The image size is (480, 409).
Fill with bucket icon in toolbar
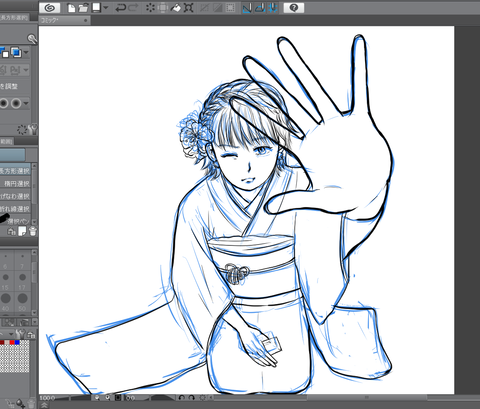[176, 8]
